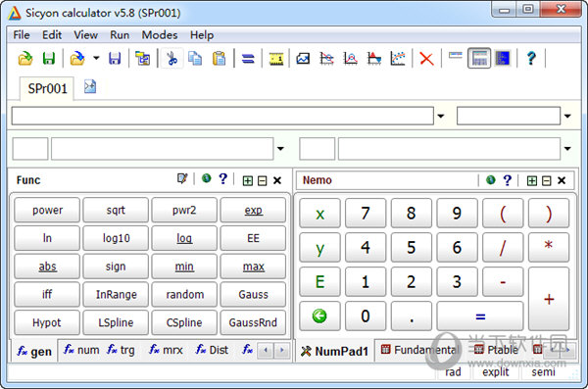588x389 pixels.
Task: Click the Gauss function button
Action: [253, 295]
